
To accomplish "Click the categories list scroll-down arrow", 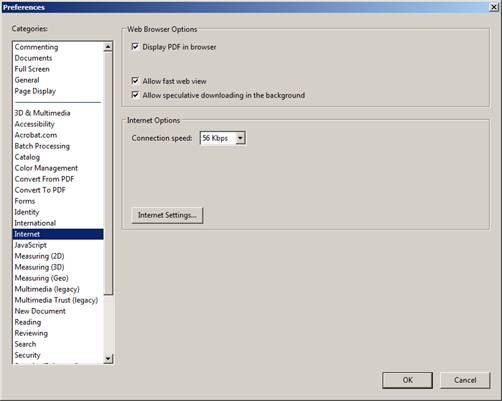I will 108,359.
